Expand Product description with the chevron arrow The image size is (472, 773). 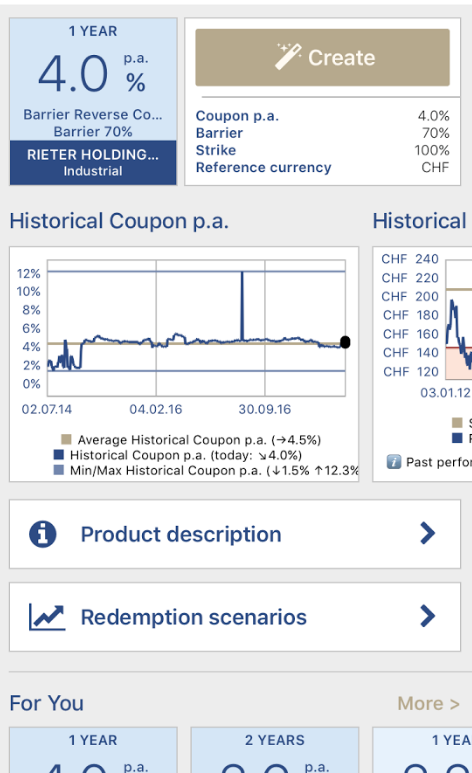click(x=428, y=533)
